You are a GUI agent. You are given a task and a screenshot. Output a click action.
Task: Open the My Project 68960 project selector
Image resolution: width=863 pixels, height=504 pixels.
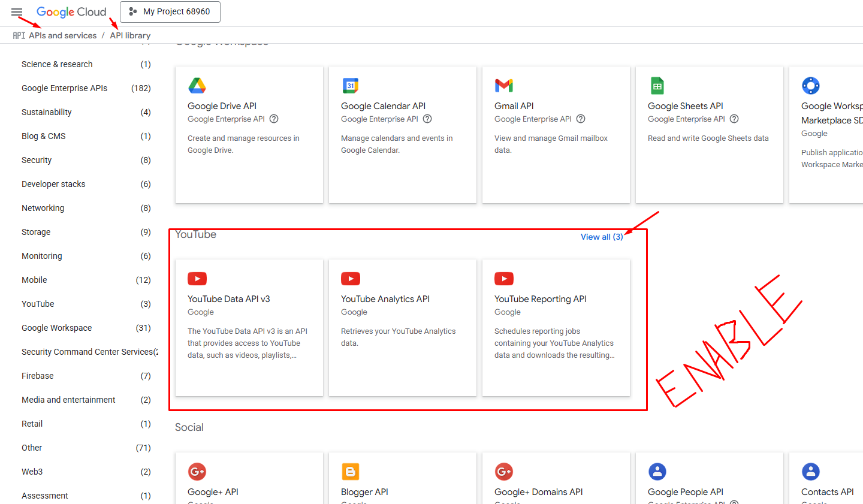[x=170, y=12]
